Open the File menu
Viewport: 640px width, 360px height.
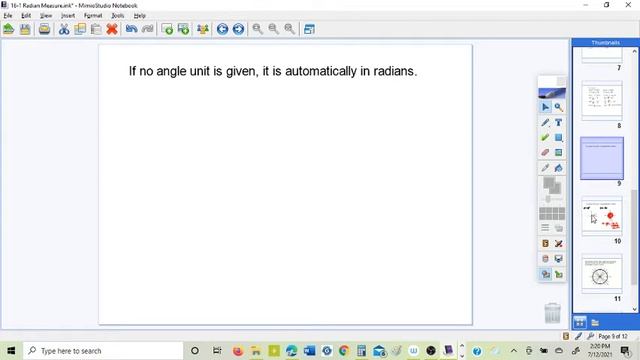(x=8, y=16)
